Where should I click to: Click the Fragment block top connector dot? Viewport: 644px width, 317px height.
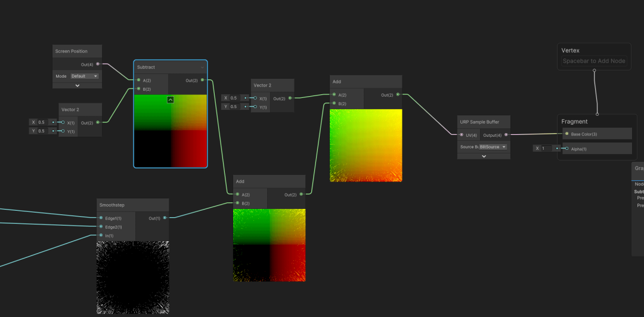[597, 114]
